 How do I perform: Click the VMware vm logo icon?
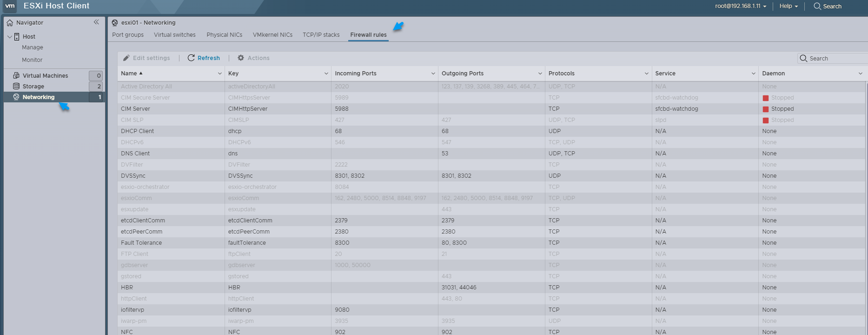[10, 6]
